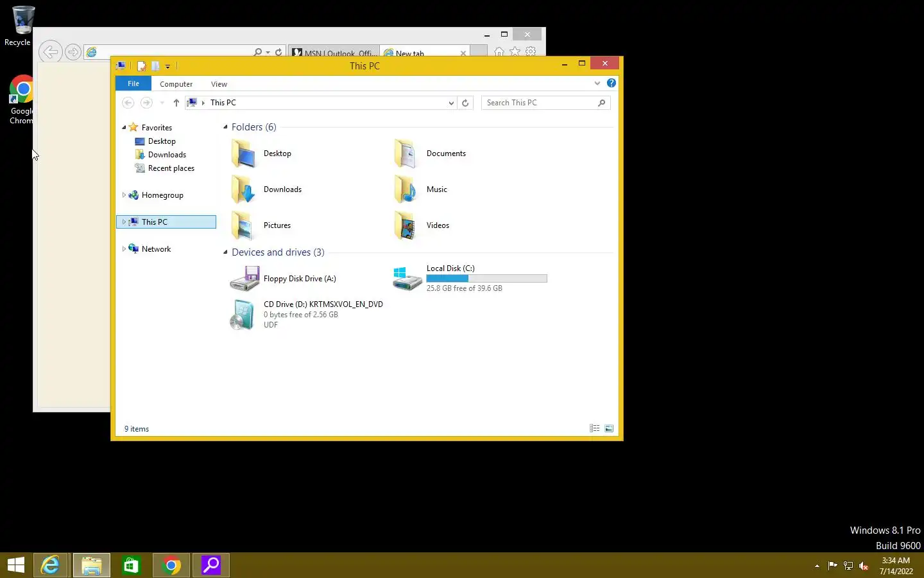Click the Local Disk (C:) usage bar
The image size is (924, 578).
pyautogui.click(x=486, y=279)
